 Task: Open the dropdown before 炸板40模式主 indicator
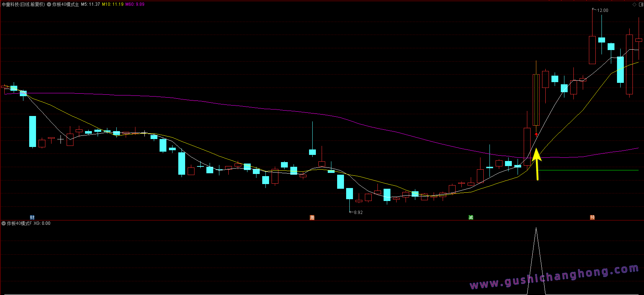49,4
